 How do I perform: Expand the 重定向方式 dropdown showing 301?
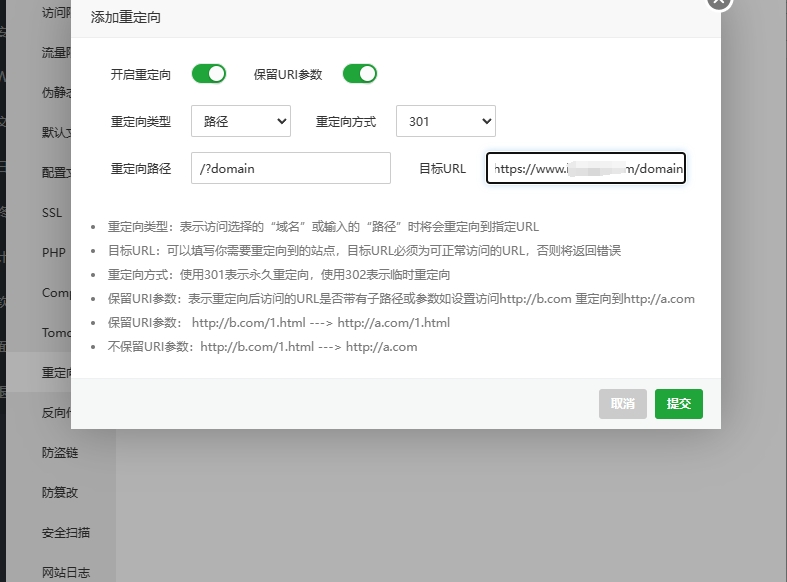[x=445, y=121]
